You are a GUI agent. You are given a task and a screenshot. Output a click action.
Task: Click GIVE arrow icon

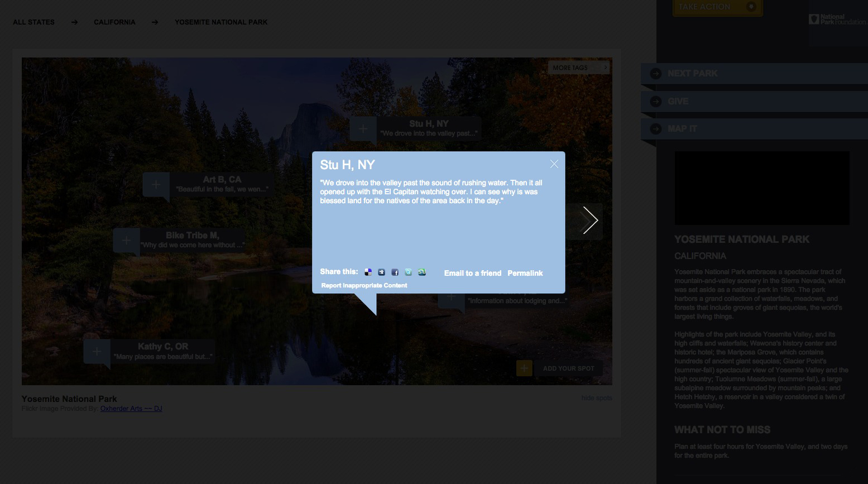pyautogui.click(x=656, y=102)
